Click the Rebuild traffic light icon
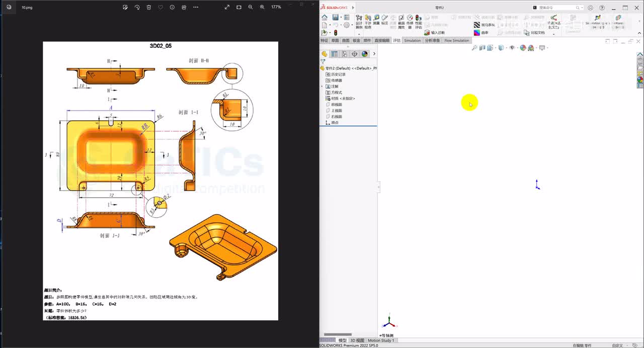The image size is (644, 348). click(x=336, y=32)
